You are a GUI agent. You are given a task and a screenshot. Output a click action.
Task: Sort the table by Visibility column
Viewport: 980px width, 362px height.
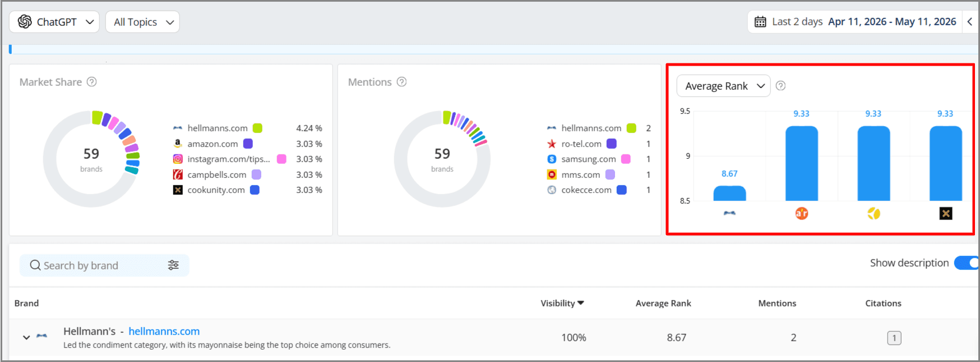click(562, 303)
